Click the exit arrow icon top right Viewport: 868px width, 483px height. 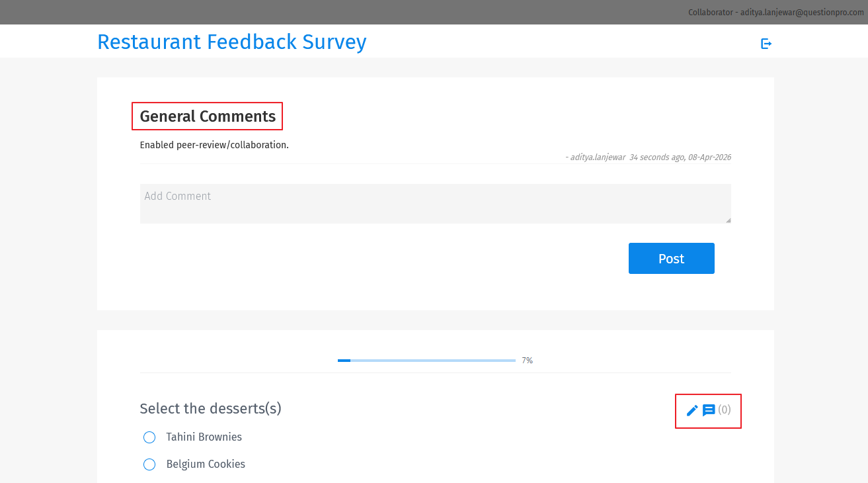(x=766, y=43)
